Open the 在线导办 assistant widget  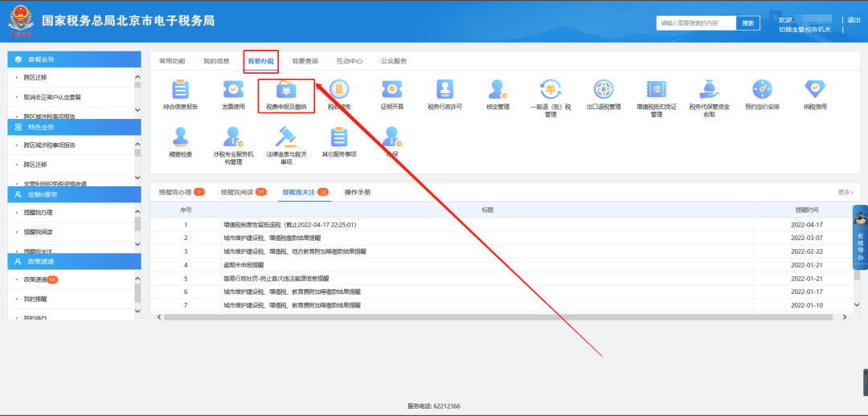[860, 238]
